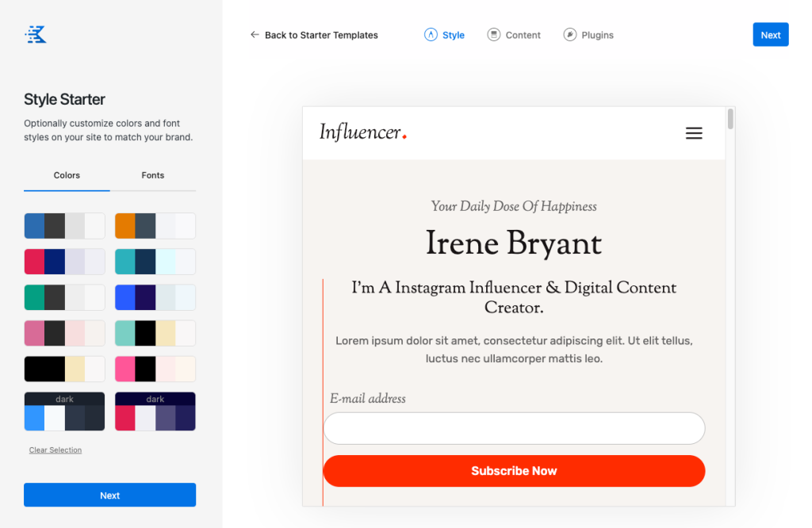Image resolution: width=812 pixels, height=528 pixels.
Task: Switch to the Colors tab
Action: click(x=67, y=175)
